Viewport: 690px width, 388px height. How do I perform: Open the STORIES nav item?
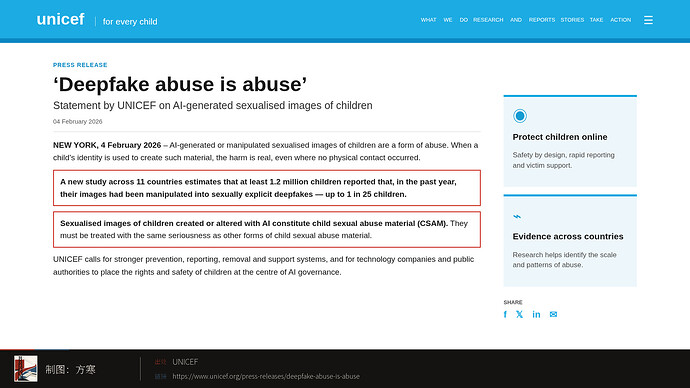572,20
